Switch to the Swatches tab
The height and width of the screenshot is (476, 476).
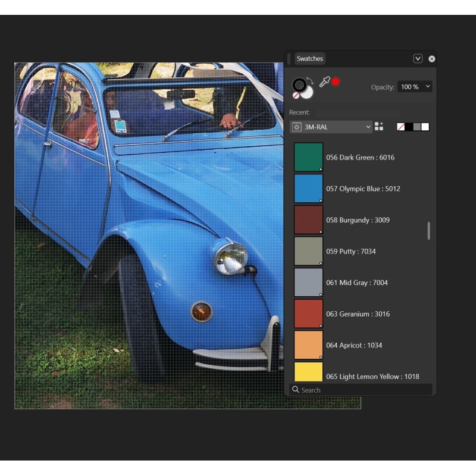tap(309, 59)
